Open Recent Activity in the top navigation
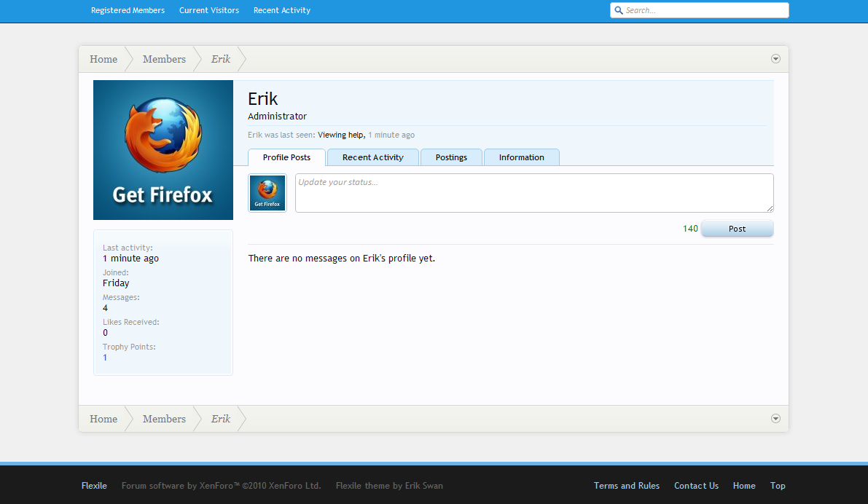 (x=281, y=10)
